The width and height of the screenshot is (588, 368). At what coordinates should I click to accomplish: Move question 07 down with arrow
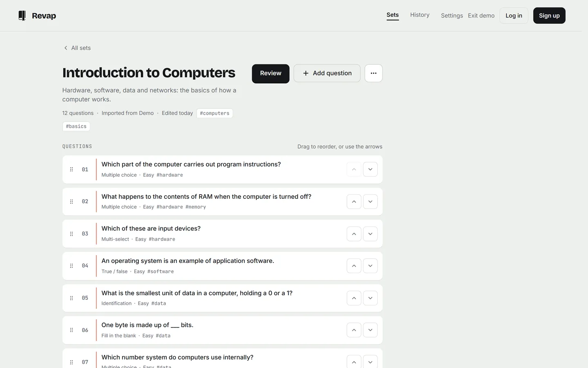(370, 361)
